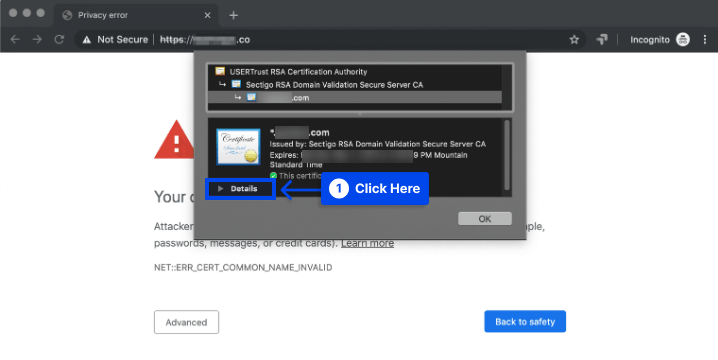Image resolution: width=718 pixels, height=360 pixels.
Task: Select the Privacy error tab
Action: (136, 16)
